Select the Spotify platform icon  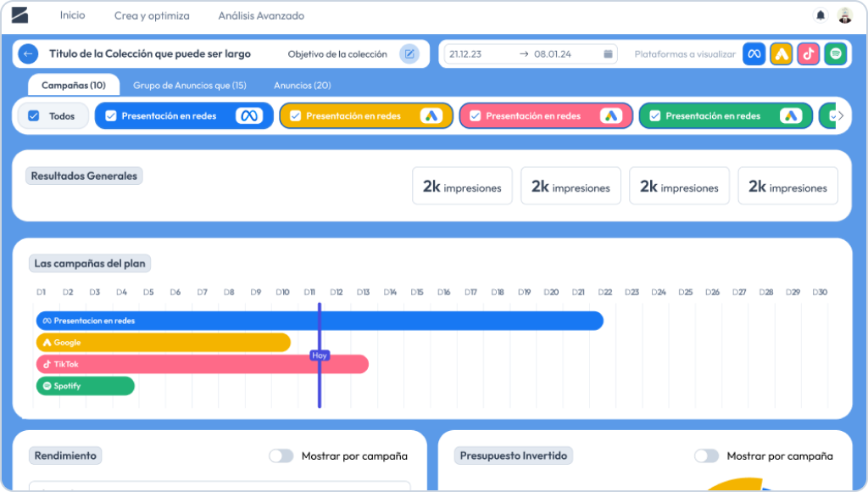point(835,54)
